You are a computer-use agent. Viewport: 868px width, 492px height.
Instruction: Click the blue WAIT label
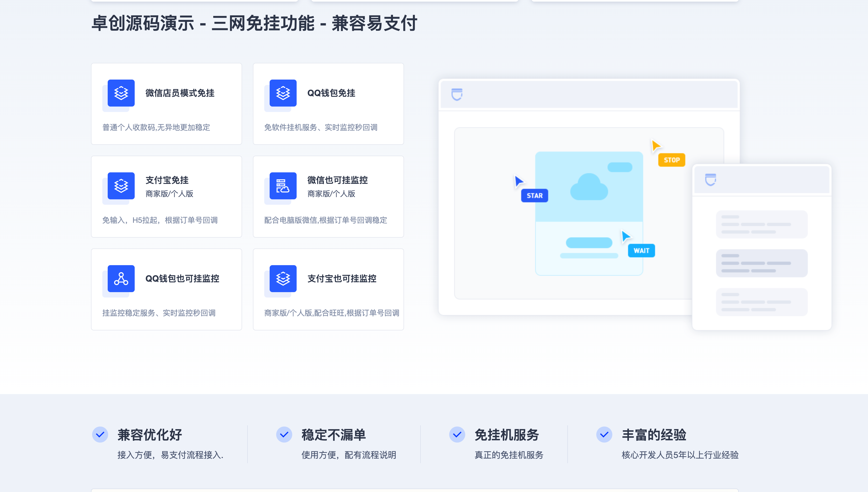tap(641, 251)
